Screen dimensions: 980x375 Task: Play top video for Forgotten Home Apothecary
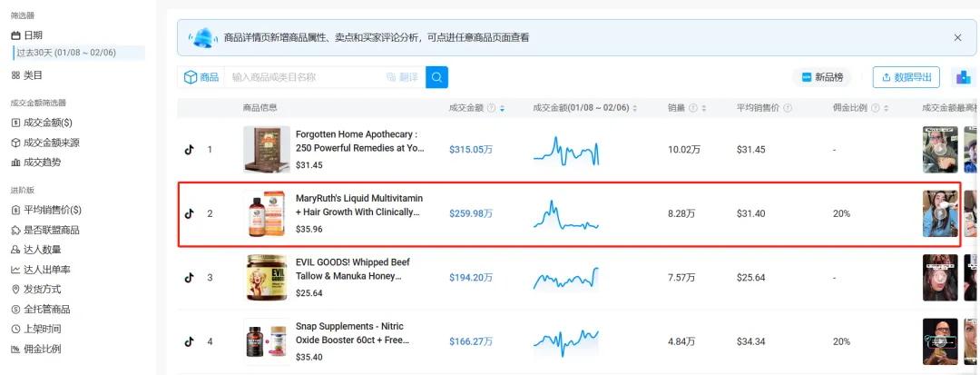point(941,150)
